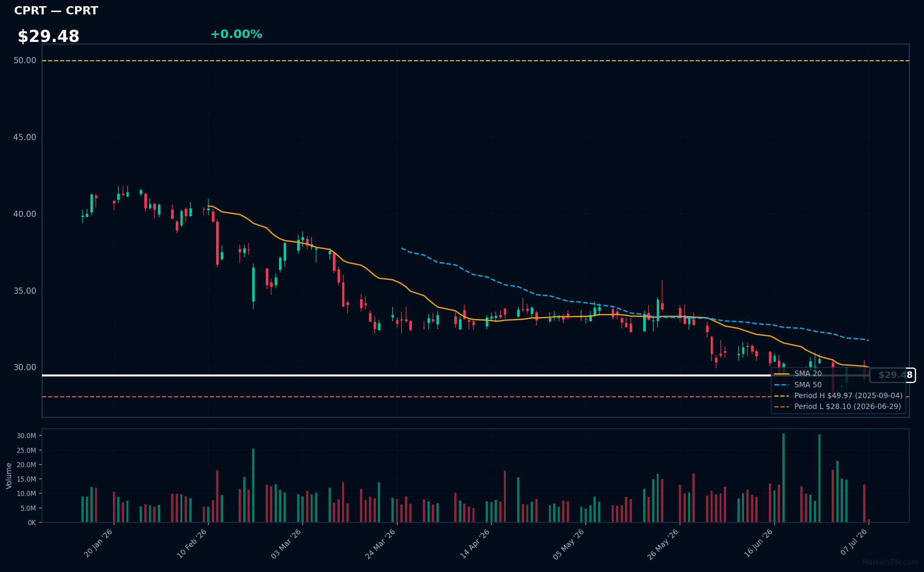Click the 50.00 price axis label
This screenshot has height=572, width=924.
click(x=25, y=61)
